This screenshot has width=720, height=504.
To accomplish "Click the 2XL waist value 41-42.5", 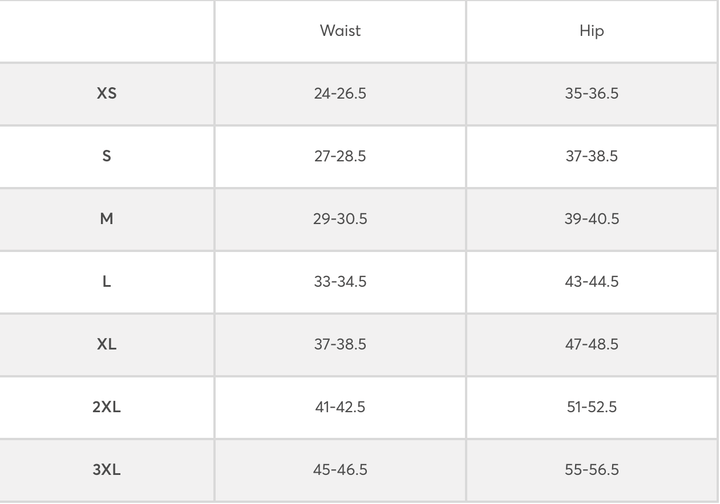I will [x=340, y=407].
